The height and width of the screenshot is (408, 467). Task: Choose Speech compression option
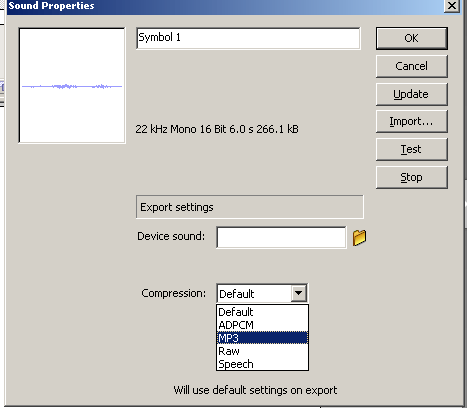262,364
